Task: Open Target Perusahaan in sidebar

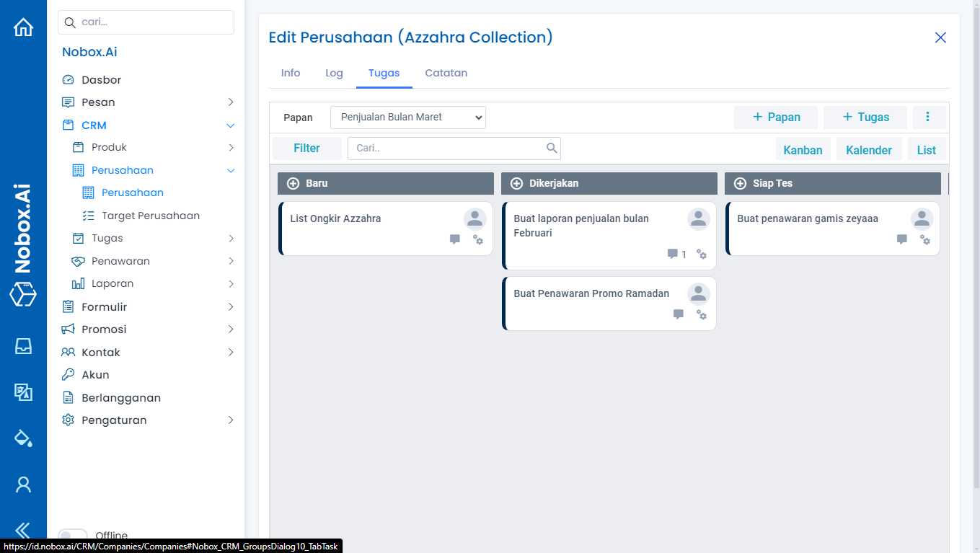Action: point(151,216)
